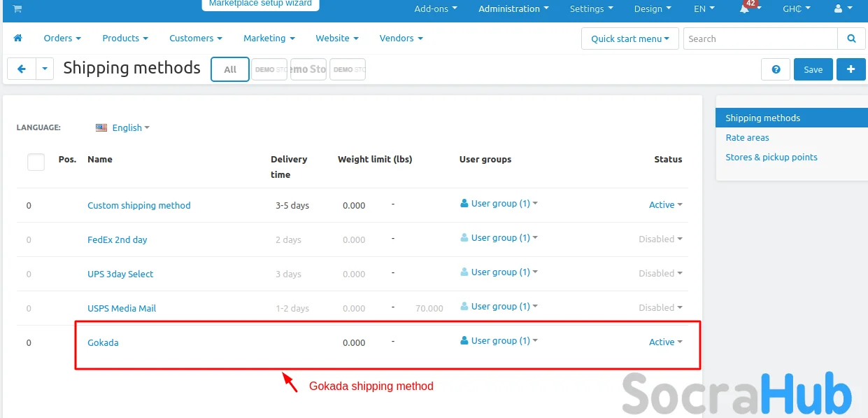
Task: Go to the home dashboard icon
Action: pyautogui.click(x=17, y=39)
